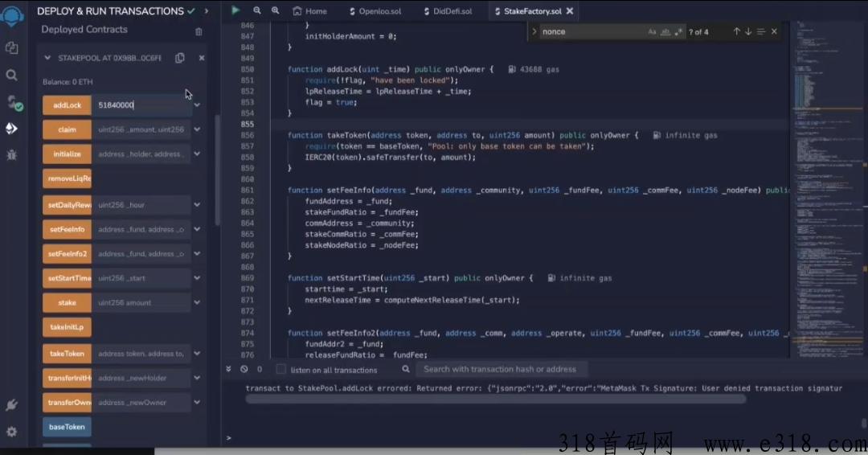This screenshot has height=455, width=868.
Task: Click the terminal transaction search field
Action: pyautogui.click(x=500, y=369)
